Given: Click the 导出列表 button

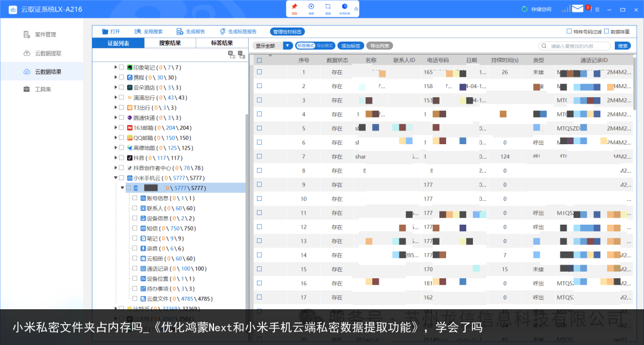Looking at the screenshot, I should point(380,46).
